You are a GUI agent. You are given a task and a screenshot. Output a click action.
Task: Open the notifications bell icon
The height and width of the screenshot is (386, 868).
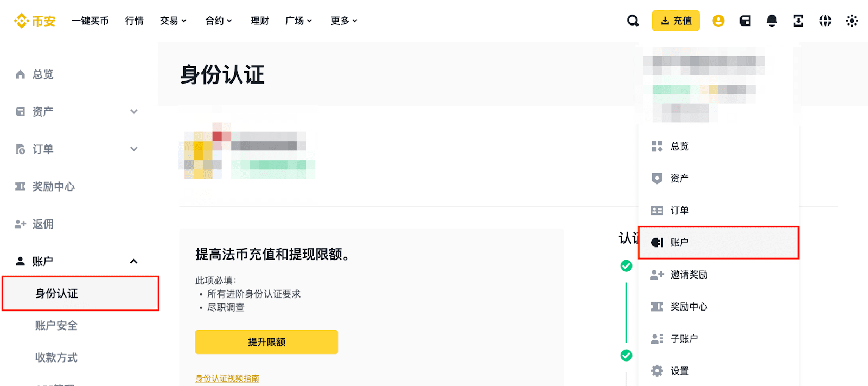pyautogui.click(x=771, y=21)
